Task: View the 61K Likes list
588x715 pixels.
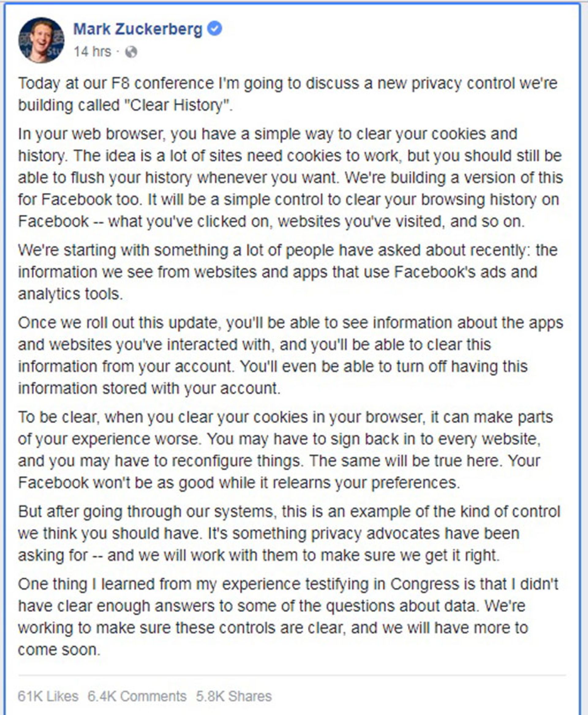Action: coord(48,696)
